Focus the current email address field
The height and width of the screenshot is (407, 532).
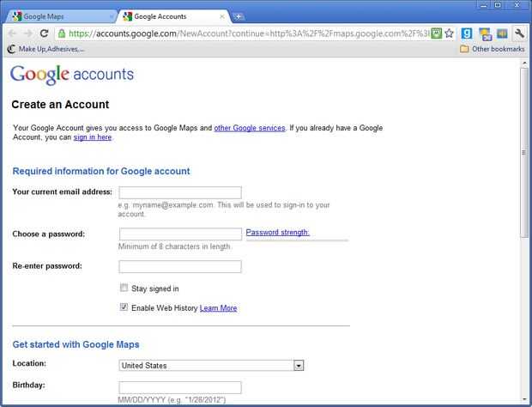coord(180,192)
